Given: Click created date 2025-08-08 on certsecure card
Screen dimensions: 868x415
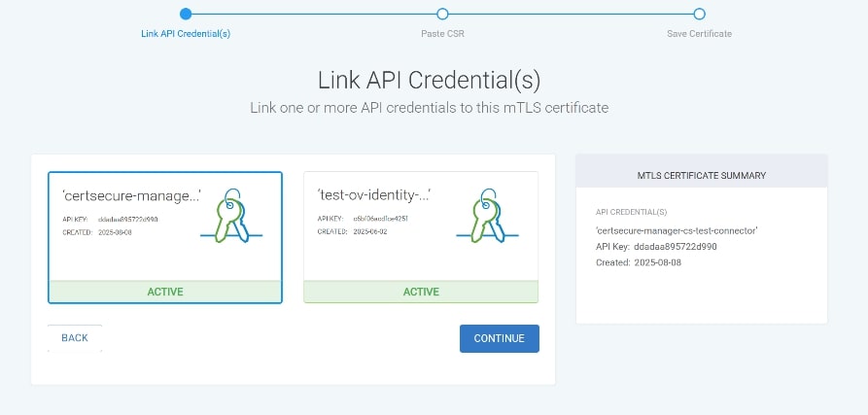Looking at the screenshot, I should [x=115, y=232].
